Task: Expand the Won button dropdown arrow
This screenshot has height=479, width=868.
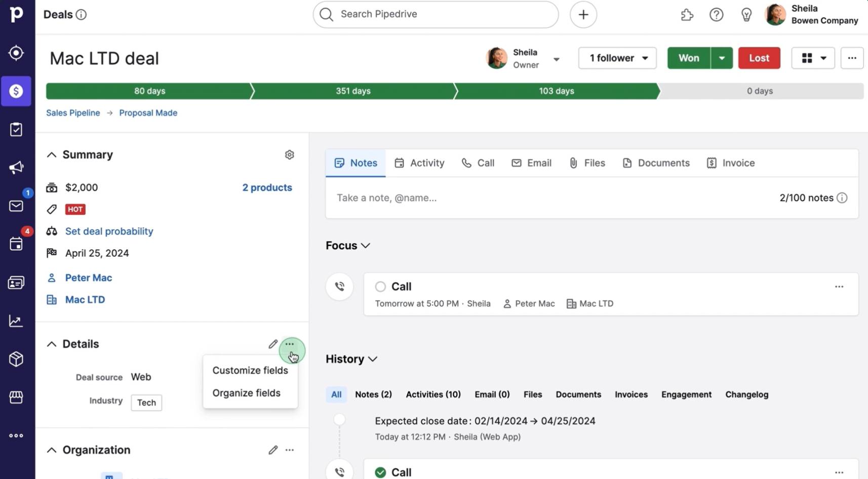Action: click(722, 58)
